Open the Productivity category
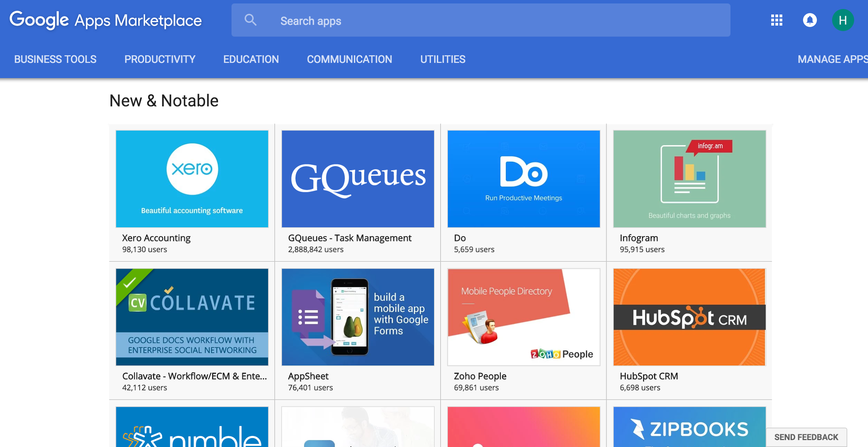Image resolution: width=868 pixels, height=447 pixels. [x=160, y=59]
